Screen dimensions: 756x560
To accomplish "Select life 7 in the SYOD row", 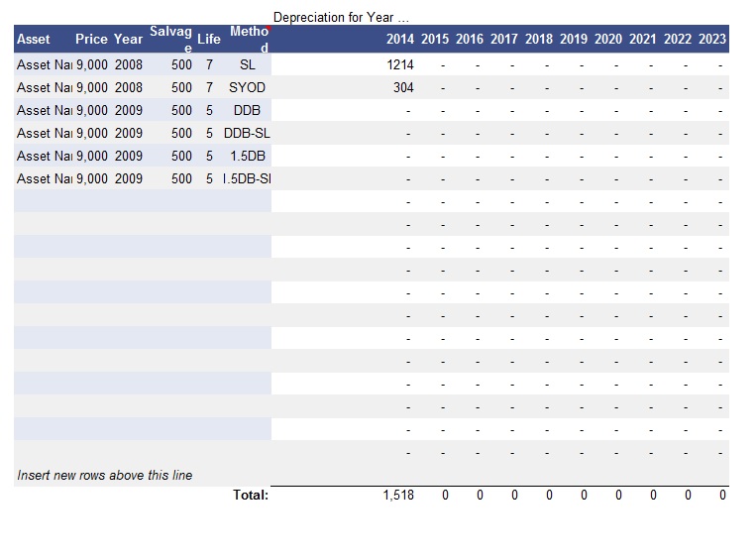I will pos(209,88).
